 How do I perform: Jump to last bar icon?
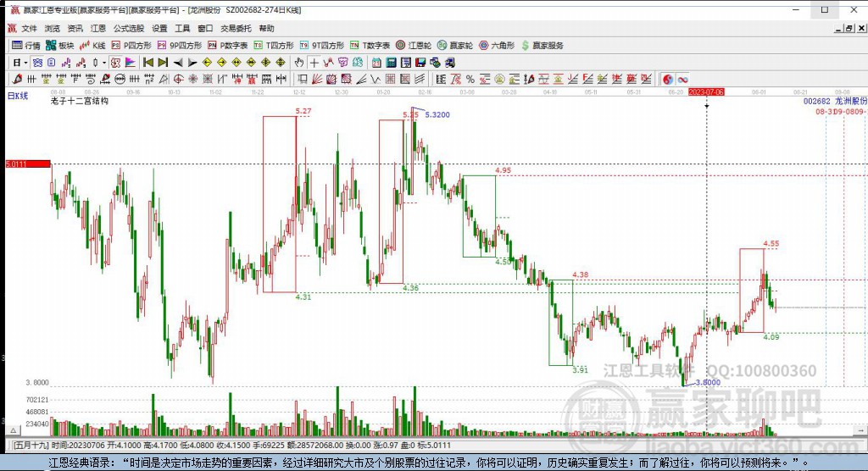pyautogui.click(x=163, y=63)
